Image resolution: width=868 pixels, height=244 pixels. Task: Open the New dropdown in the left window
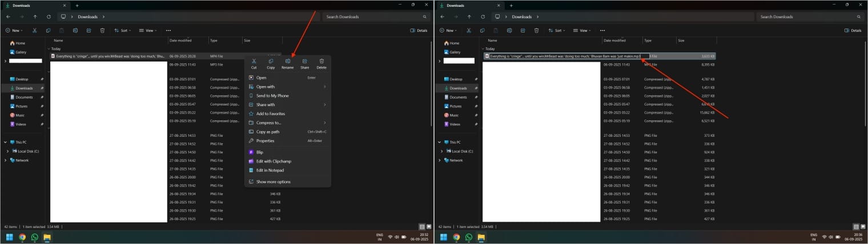(15, 30)
